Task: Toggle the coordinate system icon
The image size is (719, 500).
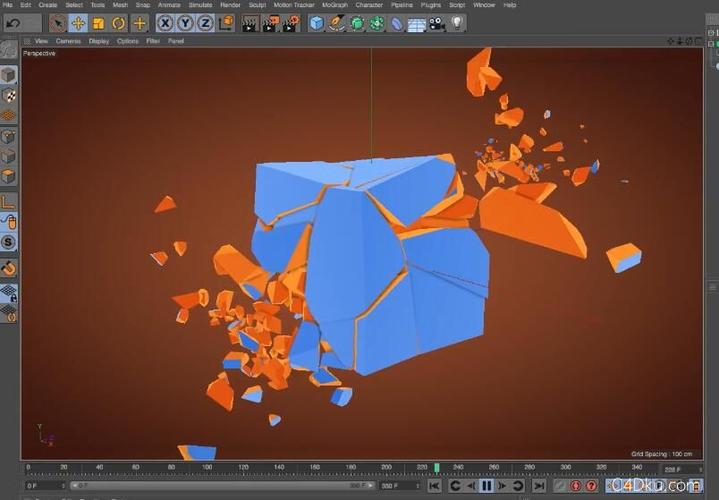Action: tap(227, 23)
